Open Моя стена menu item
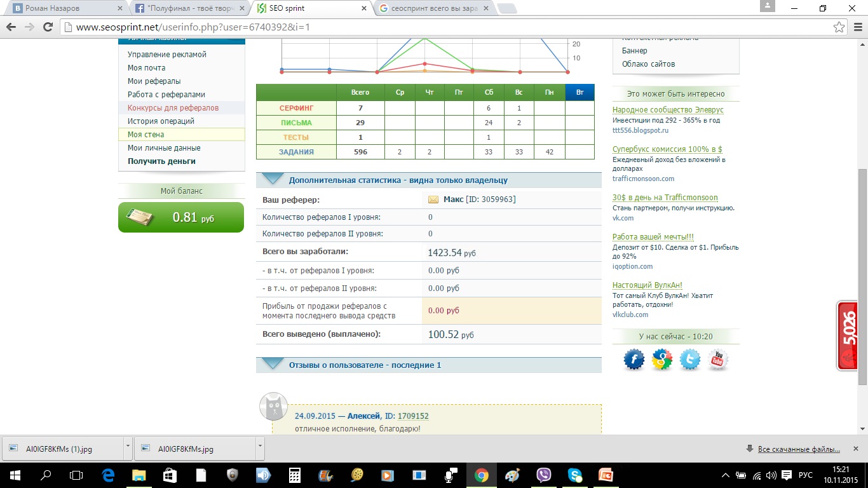The image size is (868, 488). pos(146,135)
